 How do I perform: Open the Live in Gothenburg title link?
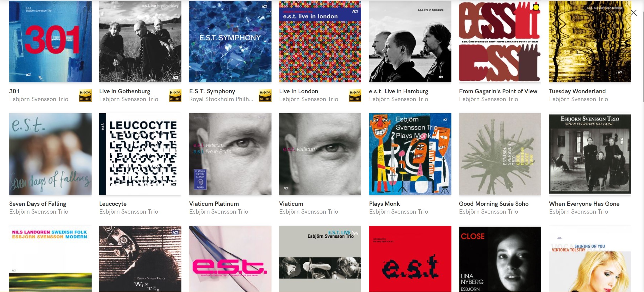pos(125,91)
